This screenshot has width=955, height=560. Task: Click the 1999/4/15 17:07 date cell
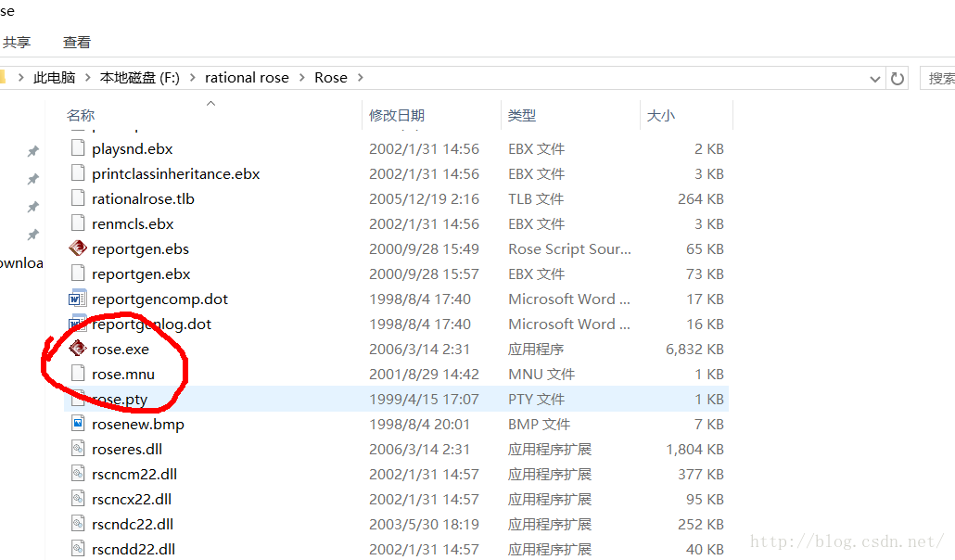pos(424,399)
